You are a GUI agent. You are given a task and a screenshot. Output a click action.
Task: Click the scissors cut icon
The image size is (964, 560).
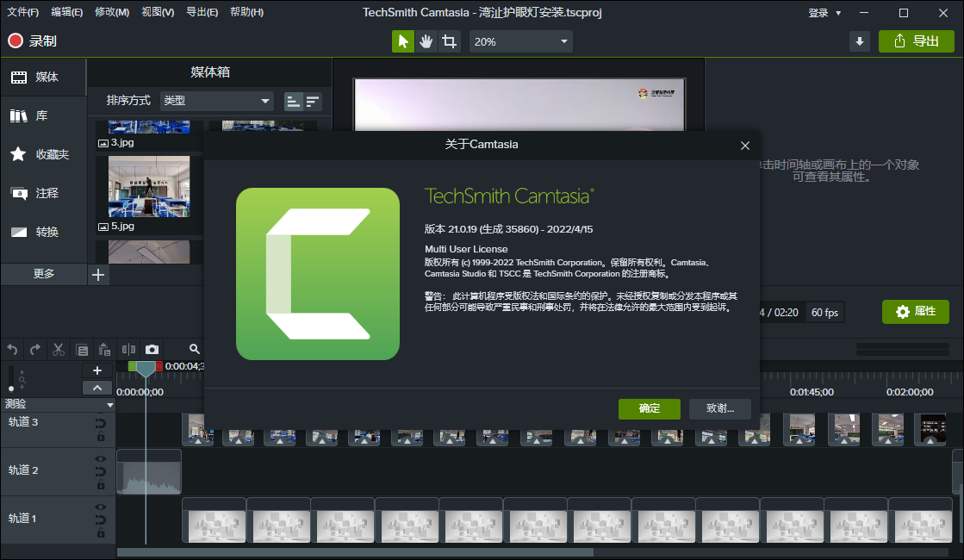pyautogui.click(x=59, y=350)
